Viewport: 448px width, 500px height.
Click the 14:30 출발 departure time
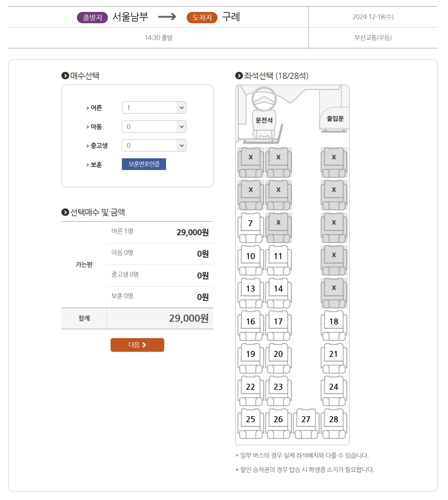point(159,38)
